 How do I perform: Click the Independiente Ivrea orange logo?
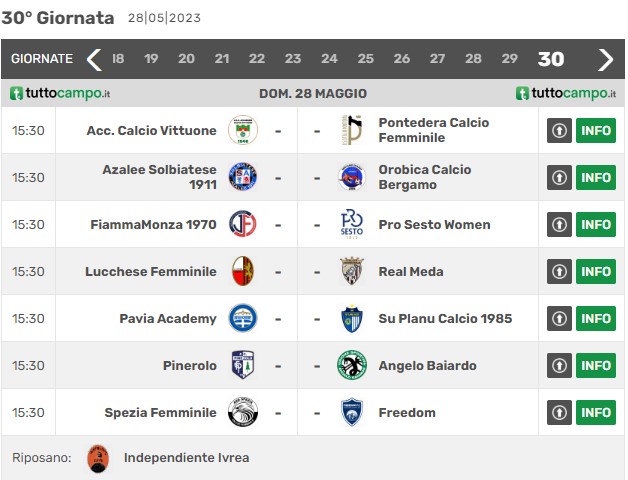[98, 458]
